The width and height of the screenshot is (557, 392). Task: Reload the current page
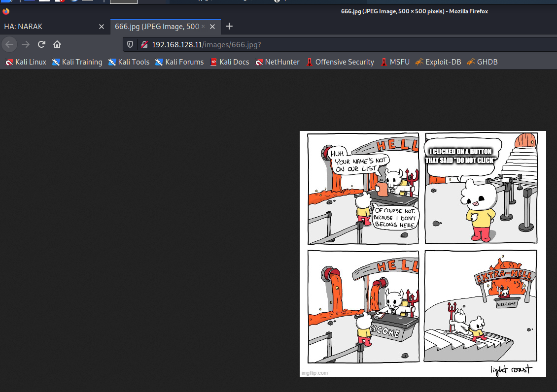[x=41, y=44]
